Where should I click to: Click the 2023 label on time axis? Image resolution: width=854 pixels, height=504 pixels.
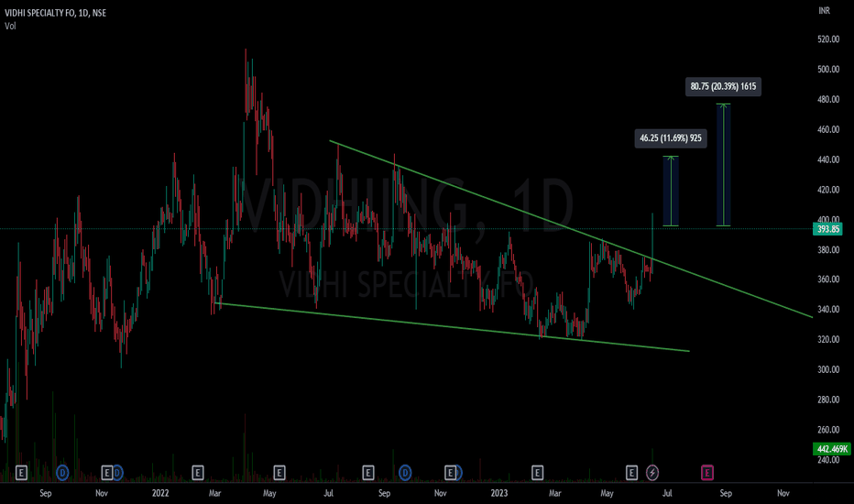(x=498, y=493)
